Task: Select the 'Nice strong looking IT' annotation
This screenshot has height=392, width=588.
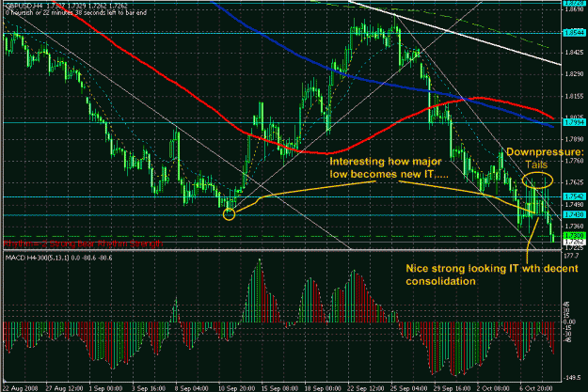Action: point(492,274)
